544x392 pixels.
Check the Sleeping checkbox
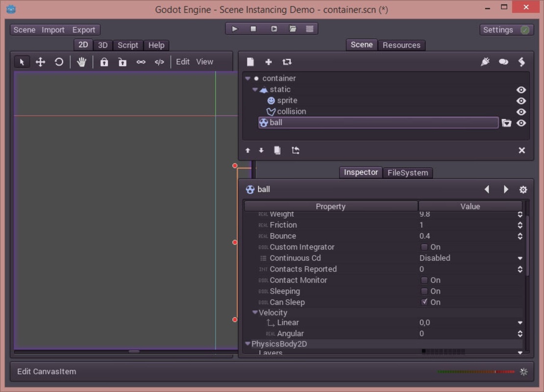tap(424, 291)
